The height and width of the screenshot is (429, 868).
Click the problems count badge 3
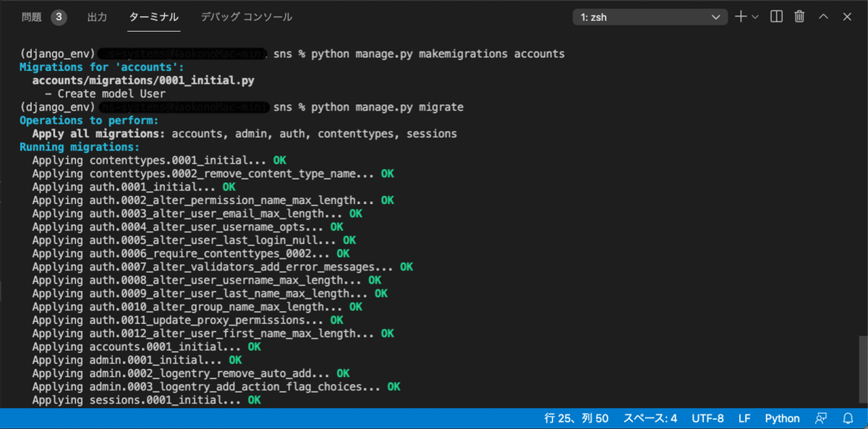pos(59,17)
